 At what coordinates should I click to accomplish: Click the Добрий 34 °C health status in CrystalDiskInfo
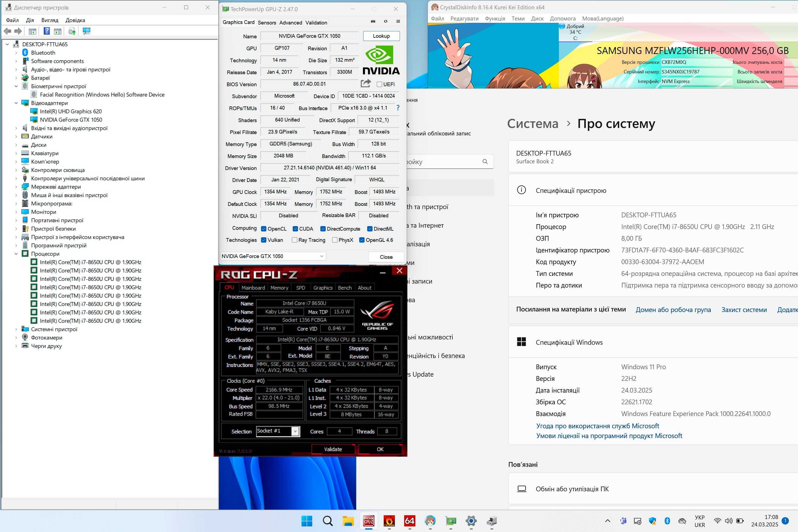click(x=575, y=32)
